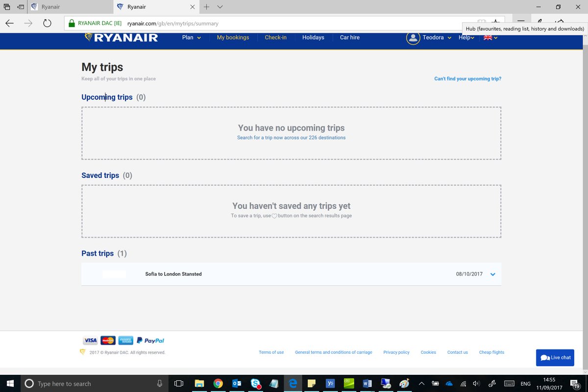Click the Type here to search box
588x392 pixels.
[x=94, y=384]
